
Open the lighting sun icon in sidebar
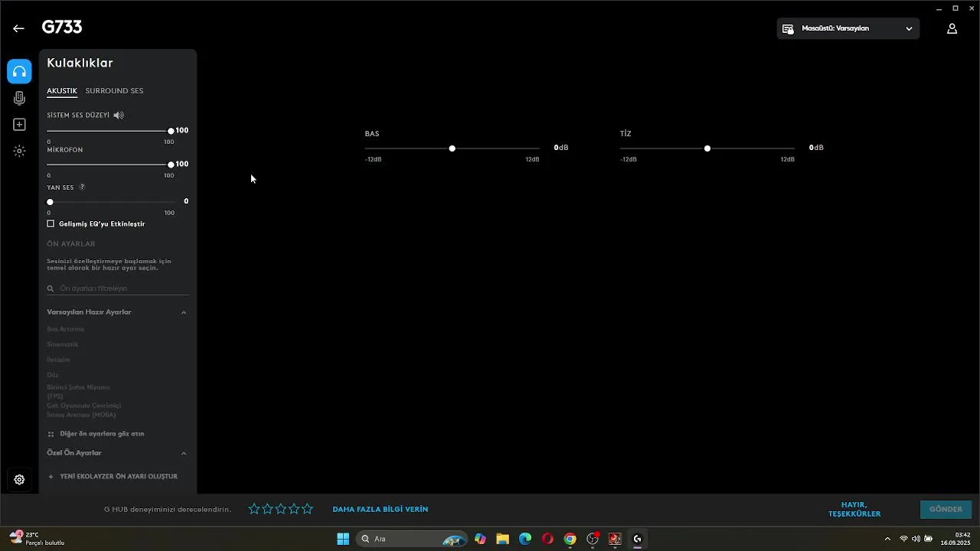tap(19, 151)
